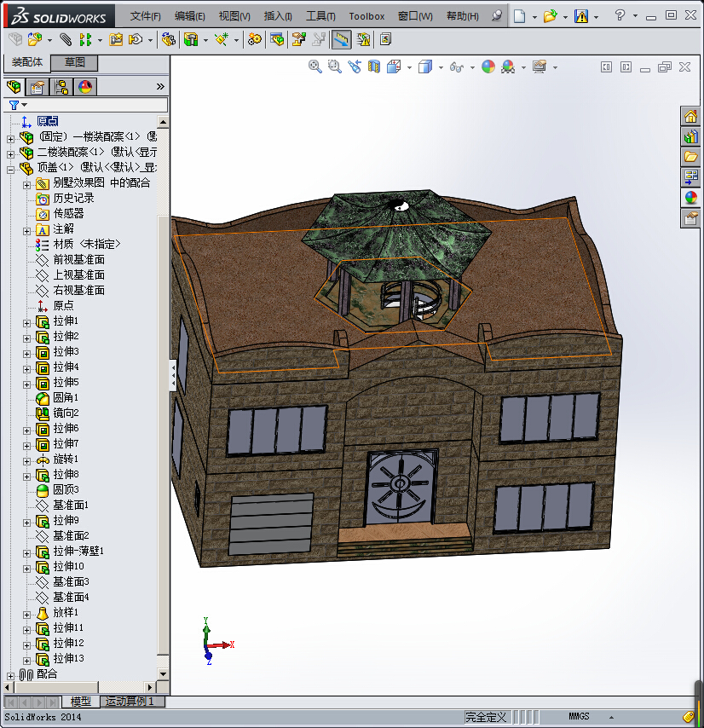
Task: Collapse the 顶盖<1> component tree node
Action: coord(10,168)
